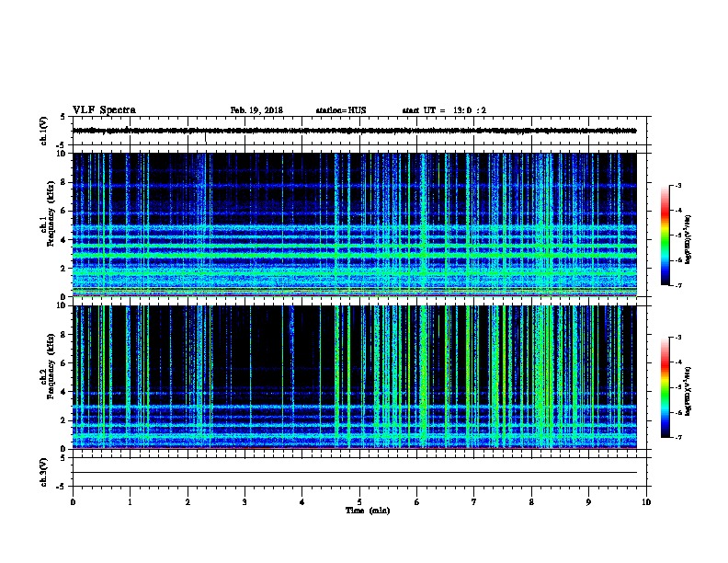Click time axis tick label "4"
This screenshot has height=563, width=728.
click(x=302, y=502)
